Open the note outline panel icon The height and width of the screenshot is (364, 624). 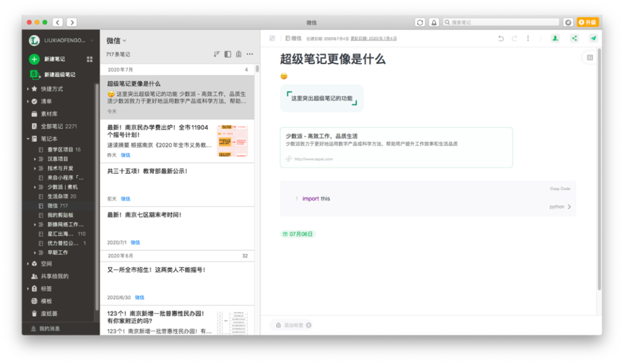point(589,58)
